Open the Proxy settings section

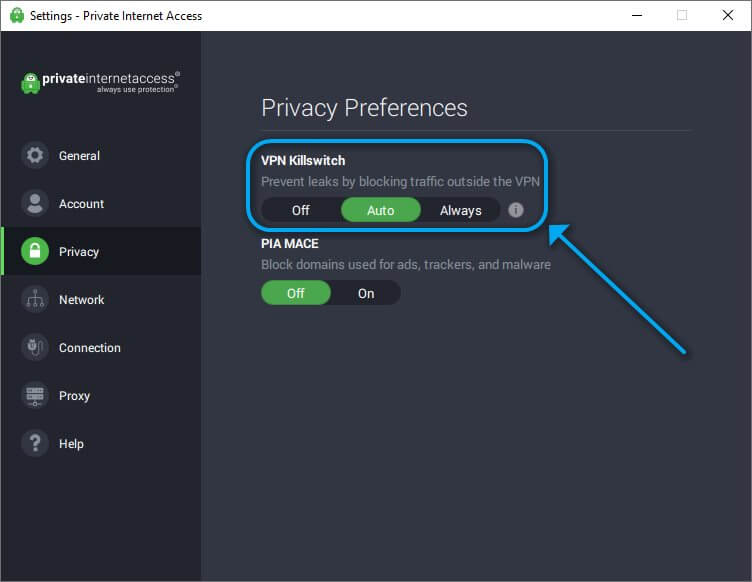101,395
